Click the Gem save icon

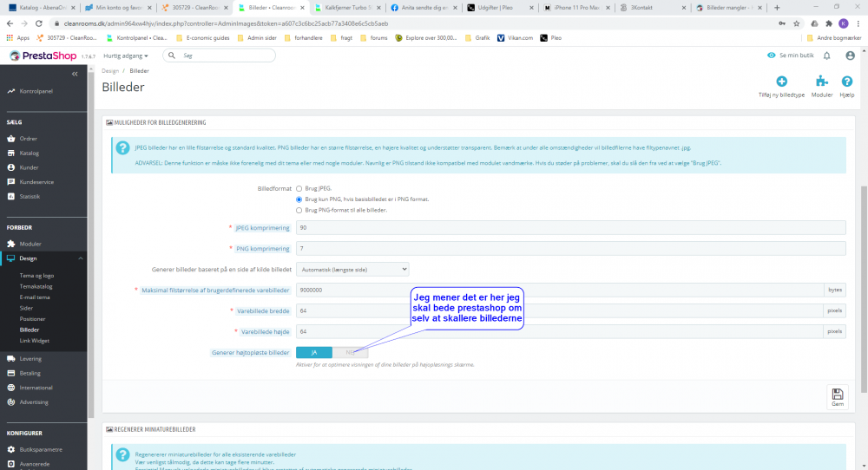(837, 396)
